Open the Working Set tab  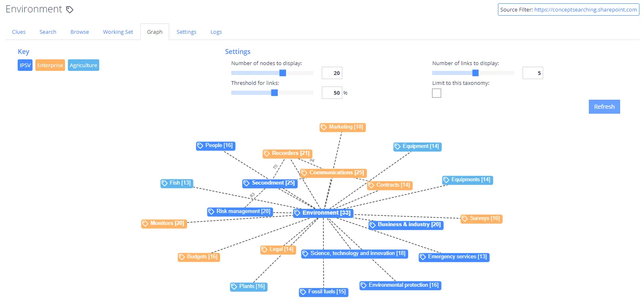[118, 32]
